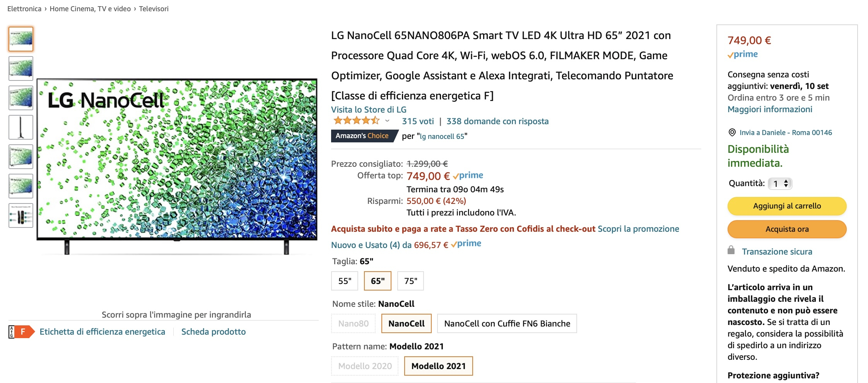Click the Amazon's Choice badge

click(362, 136)
